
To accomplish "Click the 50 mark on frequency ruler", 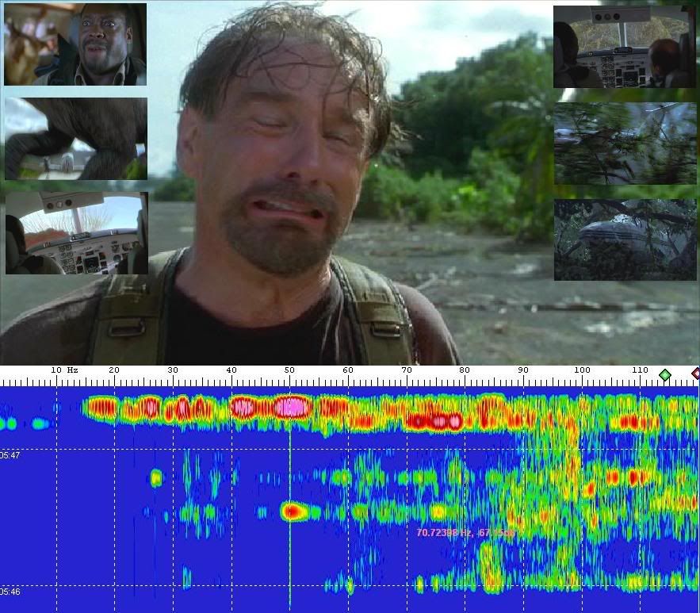I will tap(289, 370).
